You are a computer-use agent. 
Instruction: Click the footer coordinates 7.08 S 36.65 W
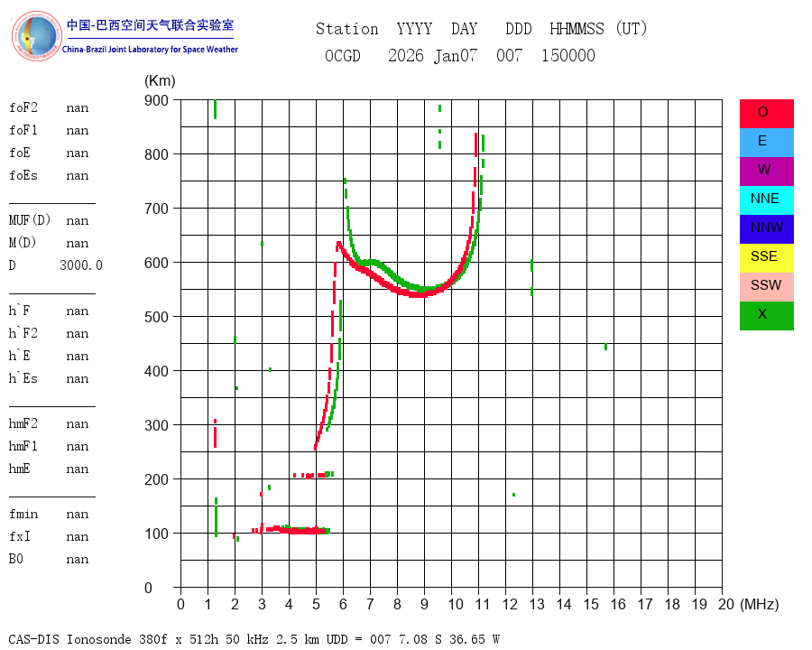click(449, 639)
